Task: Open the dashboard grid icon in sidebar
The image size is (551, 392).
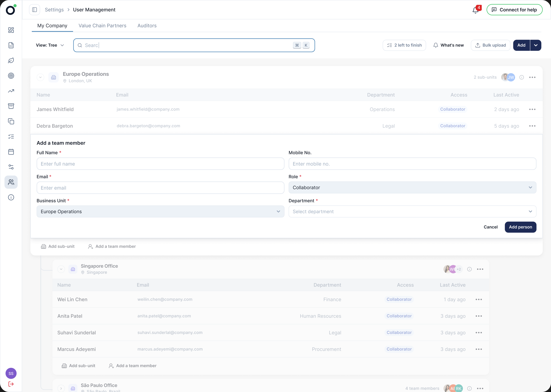Action: (11, 30)
